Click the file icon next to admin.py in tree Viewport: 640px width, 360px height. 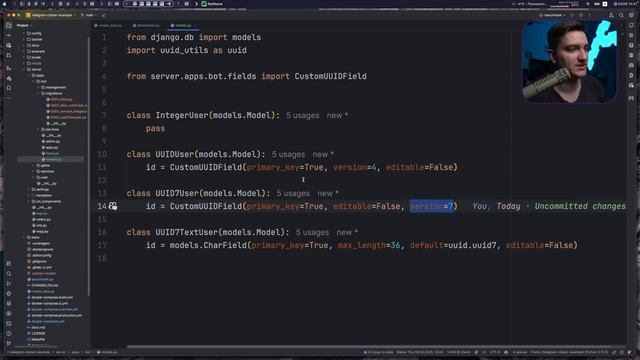[43, 141]
